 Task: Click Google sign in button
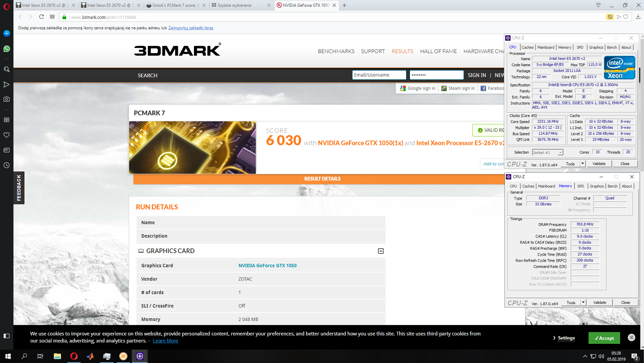418,88
